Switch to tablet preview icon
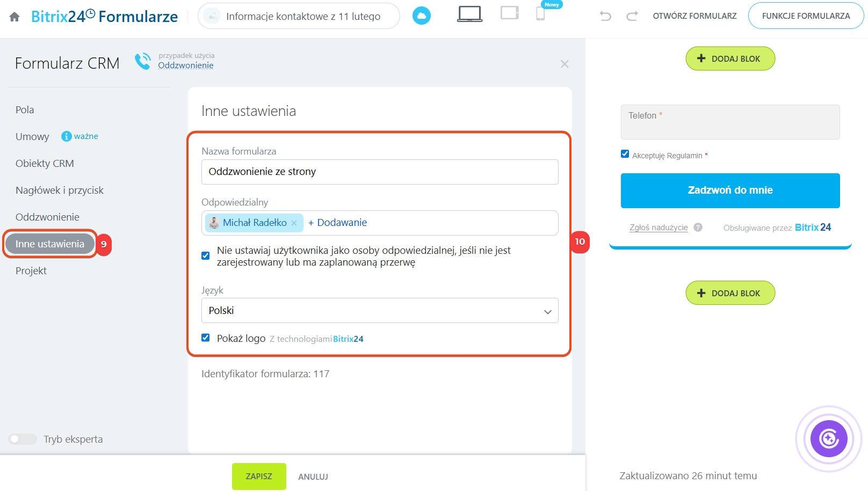The height and width of the screenshot is (491, 868). pyautogui.click(x=509, y=13)
